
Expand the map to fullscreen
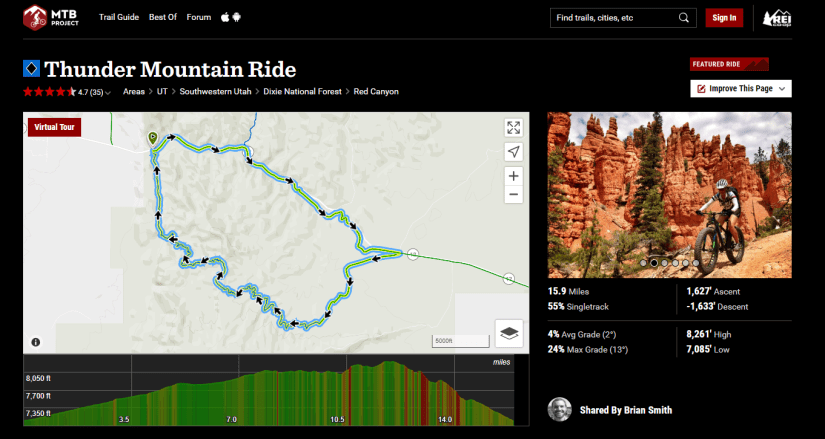tap(513, 127)
